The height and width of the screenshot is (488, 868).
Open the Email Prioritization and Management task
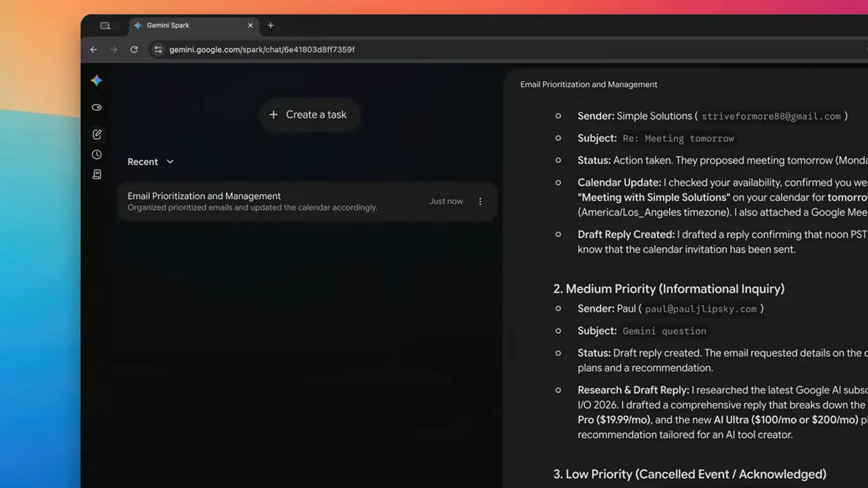click(x=308, y=201)
